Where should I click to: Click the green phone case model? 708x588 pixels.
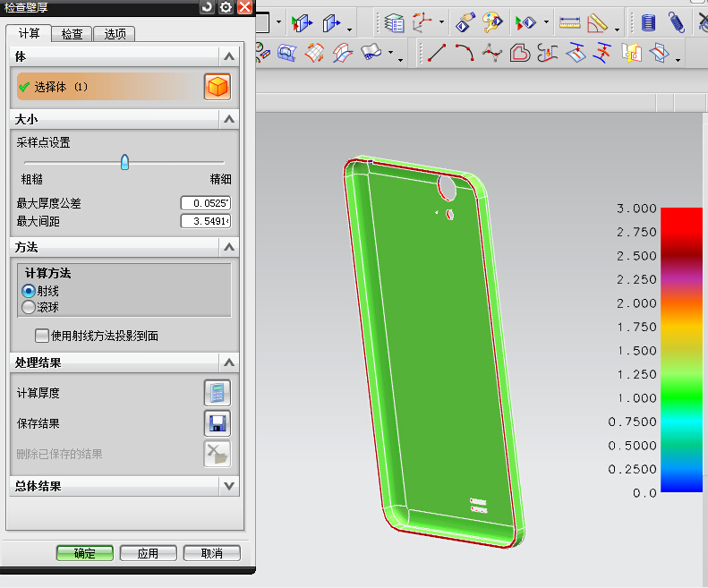[433, 353]
